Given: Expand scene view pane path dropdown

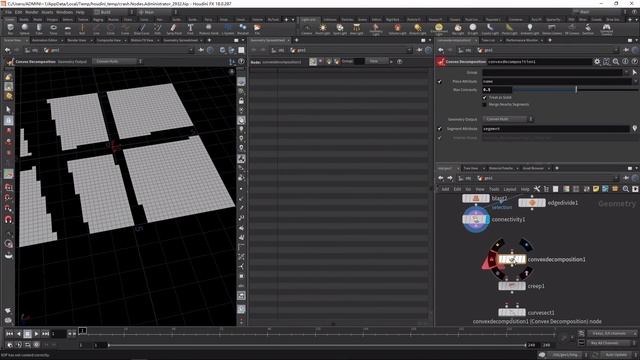Looking at the screenshot, I should coord(191,50).
